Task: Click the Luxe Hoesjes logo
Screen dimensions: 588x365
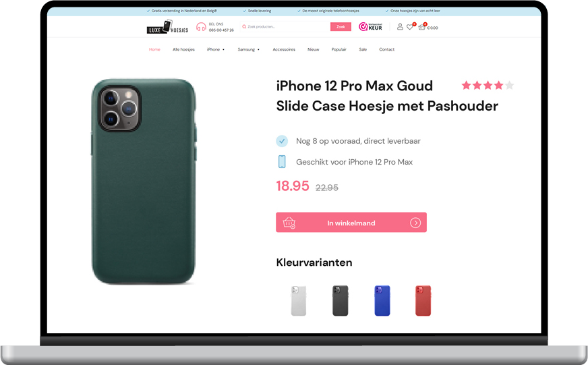Action: coord(167,27)
